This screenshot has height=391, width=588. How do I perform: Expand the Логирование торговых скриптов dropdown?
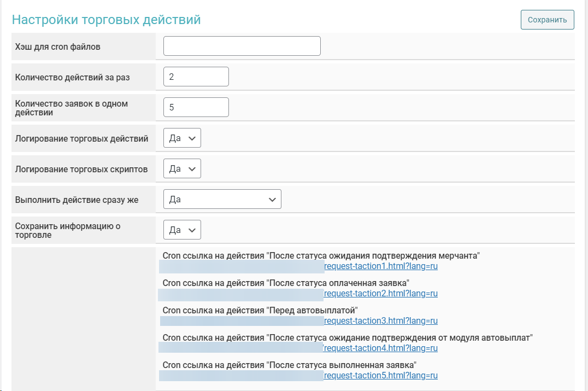(182, 169)
